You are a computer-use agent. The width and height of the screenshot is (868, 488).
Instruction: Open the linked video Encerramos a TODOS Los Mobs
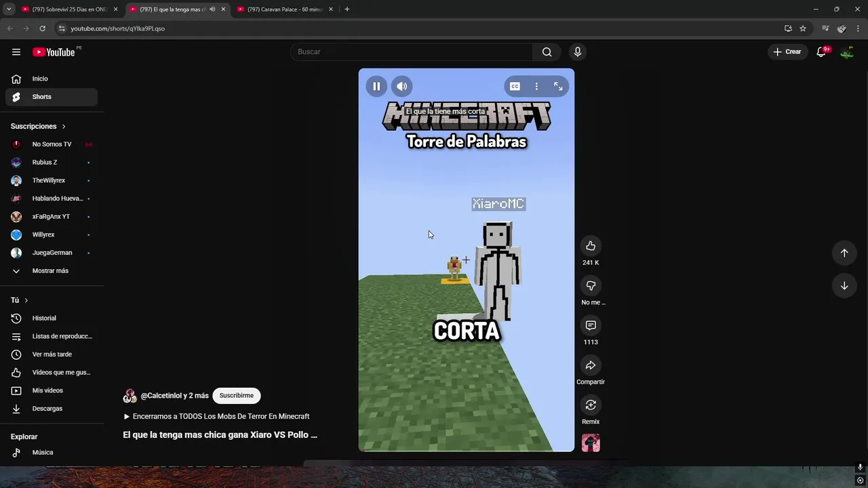(x=216, y=416)
